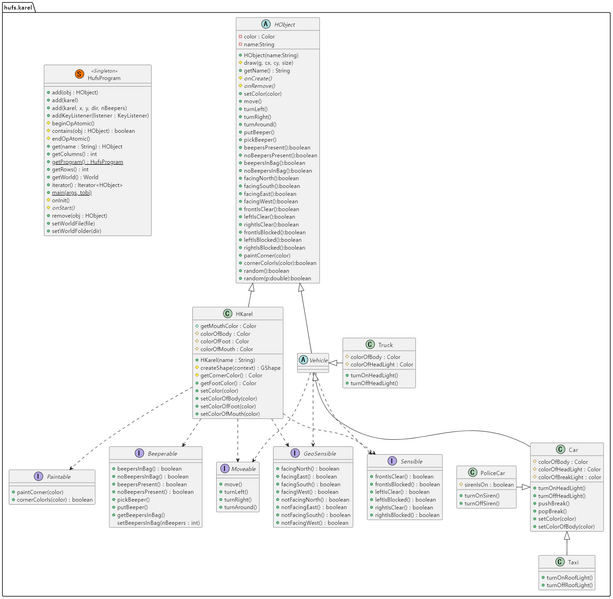Click 'setWorldFolder(dir)' method
613x599 pixels.
[76, 231]
